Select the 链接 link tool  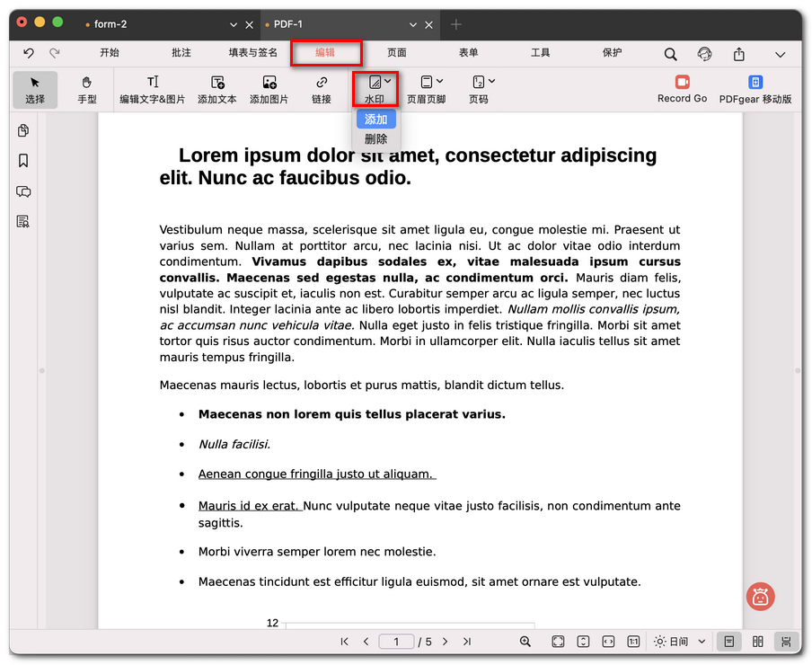321,90
